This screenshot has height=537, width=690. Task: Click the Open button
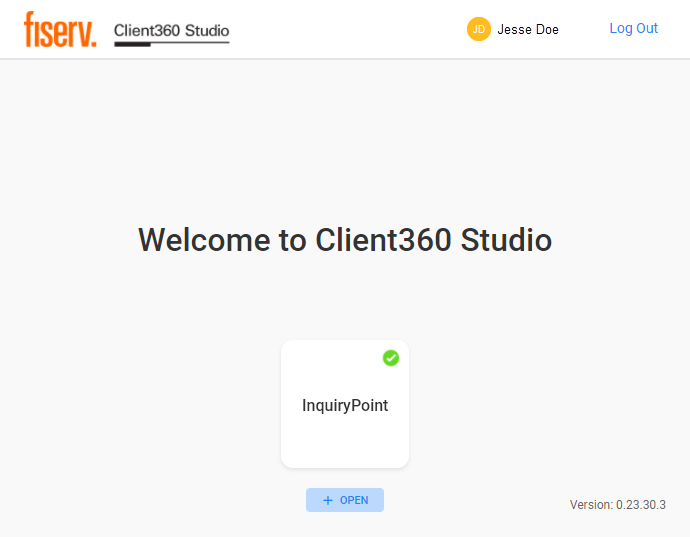click(x=345, y=500)
